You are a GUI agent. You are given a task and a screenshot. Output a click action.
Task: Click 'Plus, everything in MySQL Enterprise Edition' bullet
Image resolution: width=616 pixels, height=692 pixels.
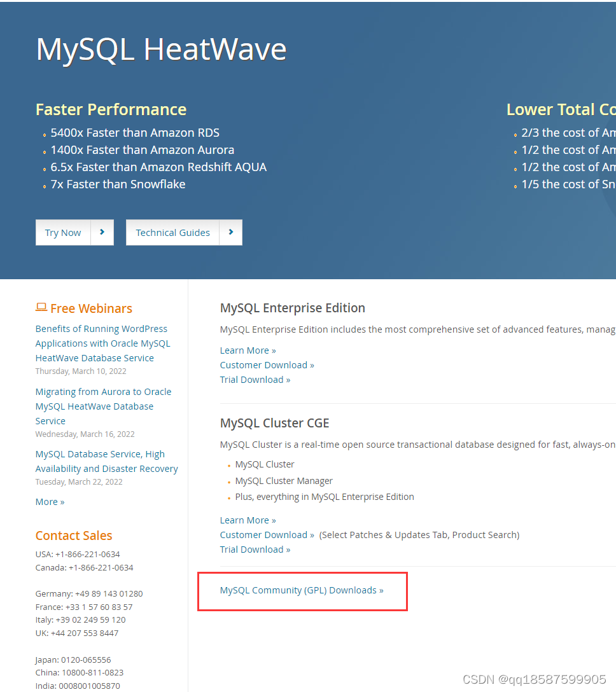325,497
